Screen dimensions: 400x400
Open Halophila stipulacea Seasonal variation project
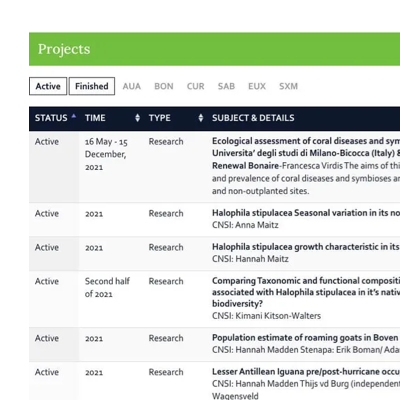306,213
